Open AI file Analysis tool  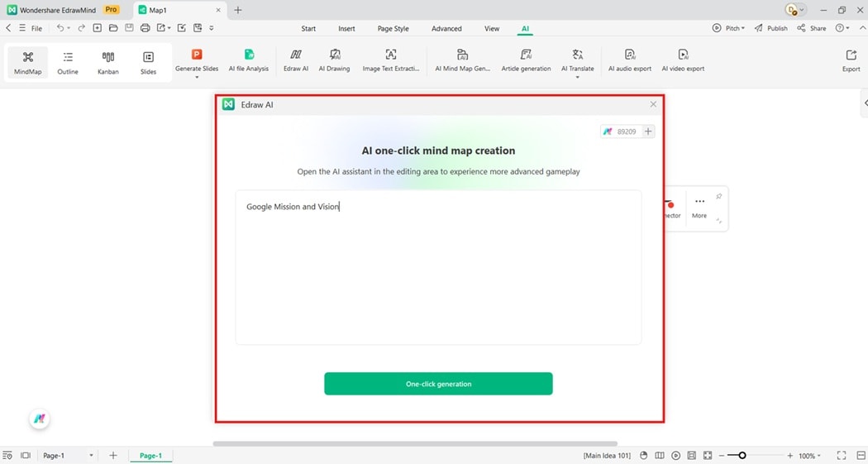249,60
